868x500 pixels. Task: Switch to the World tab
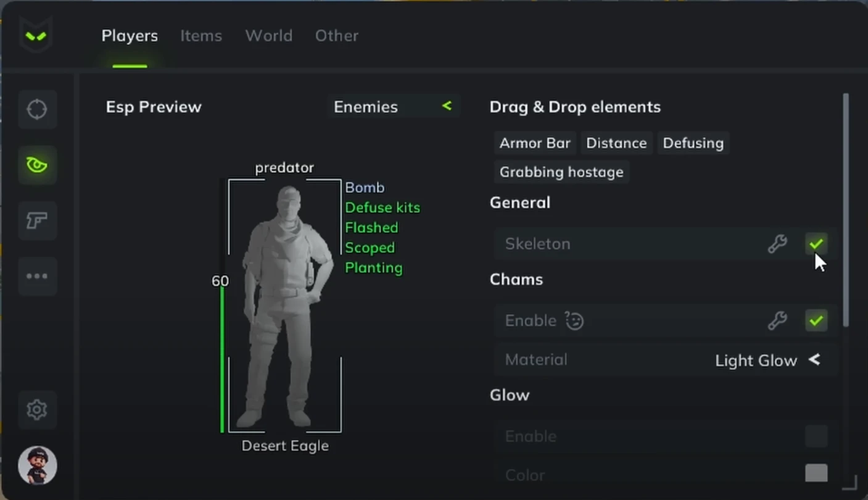pyautogui.click(x=269, y=36)
